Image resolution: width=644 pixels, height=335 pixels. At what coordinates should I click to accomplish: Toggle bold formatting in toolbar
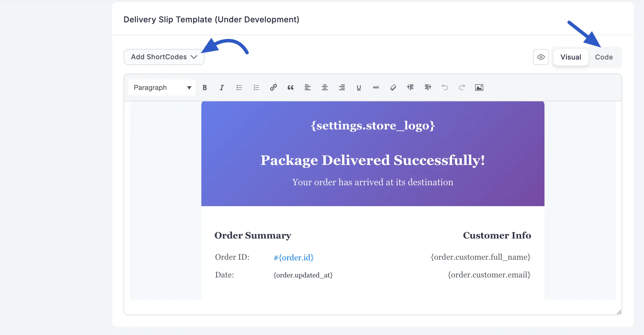(x=205, y=88)
